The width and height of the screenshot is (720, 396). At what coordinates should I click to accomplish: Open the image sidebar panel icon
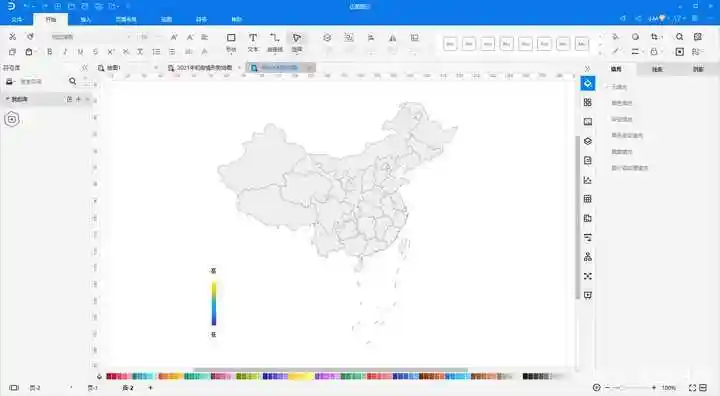click(588, 122)
